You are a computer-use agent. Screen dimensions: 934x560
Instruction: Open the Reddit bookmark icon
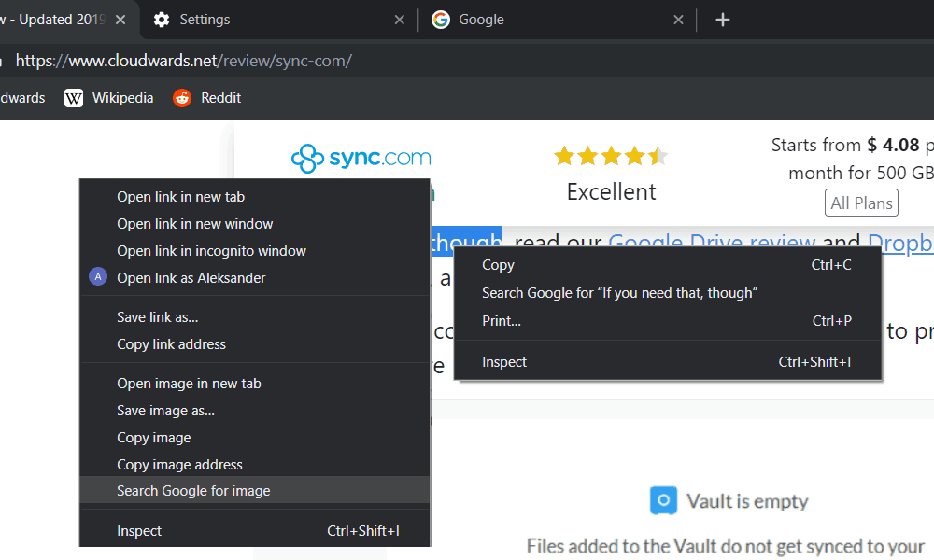pyautogui.click(x=182, y=98)
